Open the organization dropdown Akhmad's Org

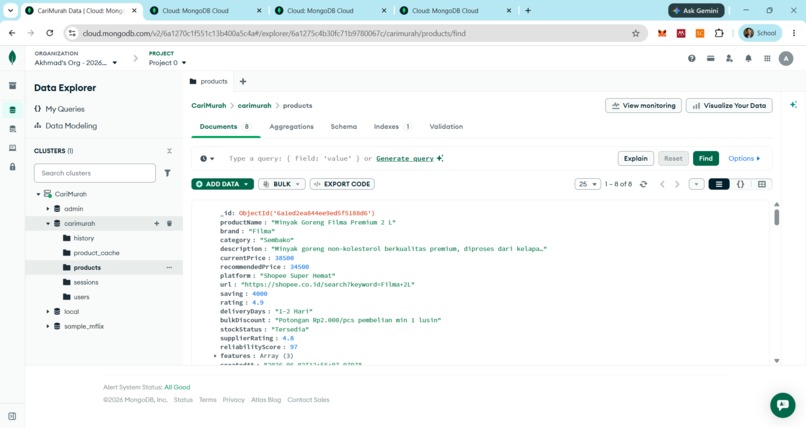(76, 63)
